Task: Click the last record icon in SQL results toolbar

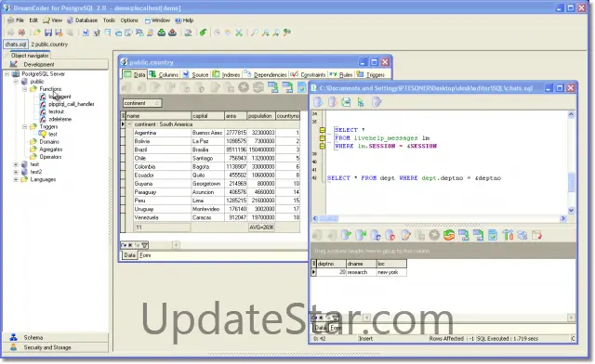Action: [361, 235]
